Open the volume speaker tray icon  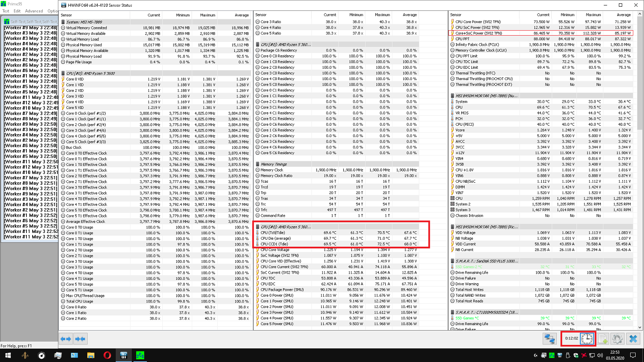click(600, 355)
